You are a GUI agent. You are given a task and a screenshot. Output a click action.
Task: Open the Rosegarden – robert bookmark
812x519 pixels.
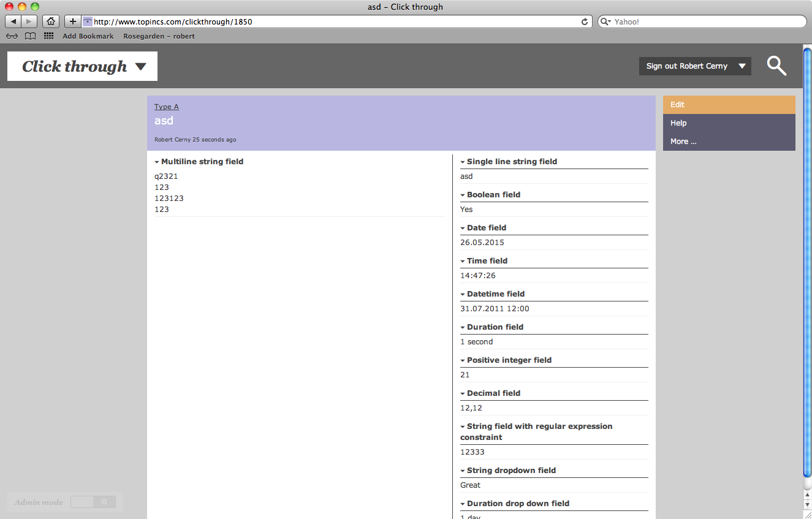click(159, 36)
